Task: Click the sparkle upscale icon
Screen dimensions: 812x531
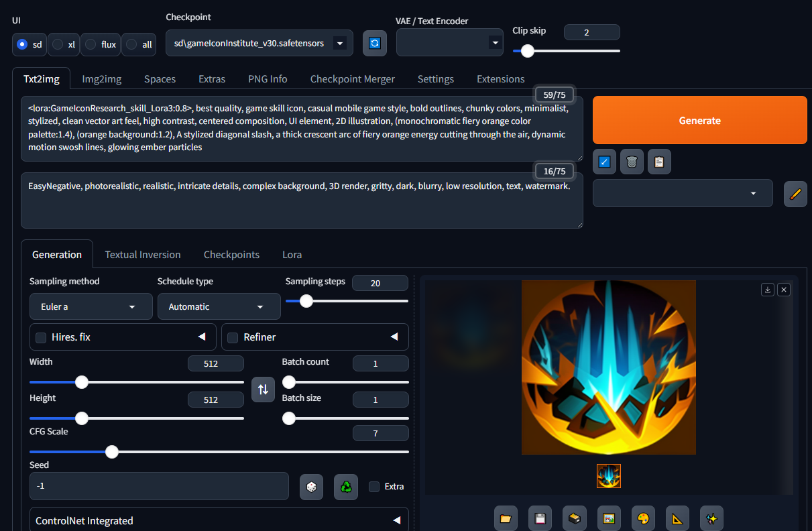Action: (712, 518)
